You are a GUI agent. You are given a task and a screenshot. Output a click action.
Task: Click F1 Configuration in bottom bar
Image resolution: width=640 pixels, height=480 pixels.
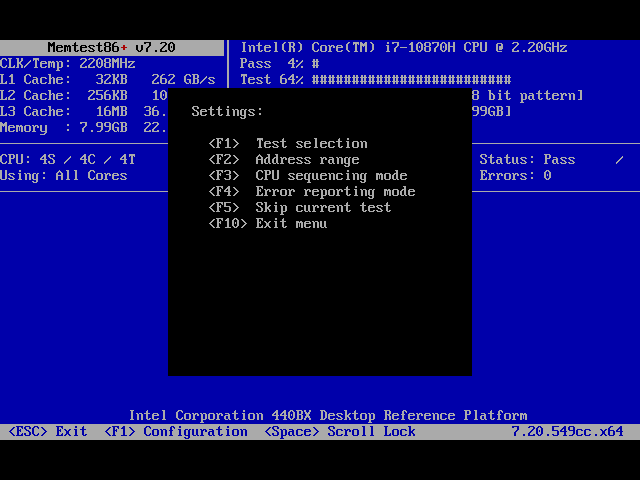[176, 431]
